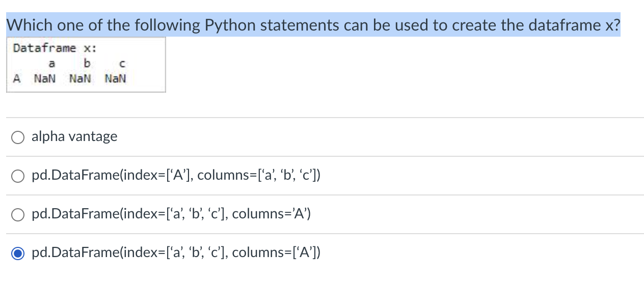Click the dataframe x preview image
644x281 pixels.
[x=86, y=65]
